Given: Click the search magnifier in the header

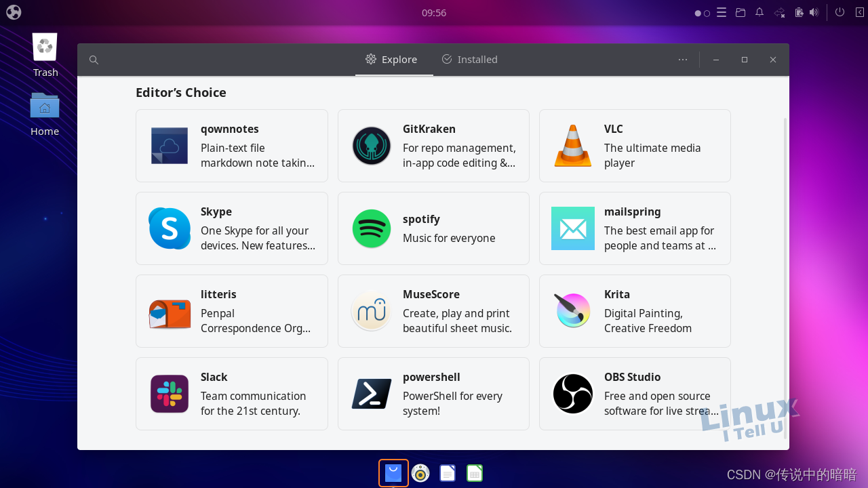Looking at the screenshot, I should pos(94,60).
